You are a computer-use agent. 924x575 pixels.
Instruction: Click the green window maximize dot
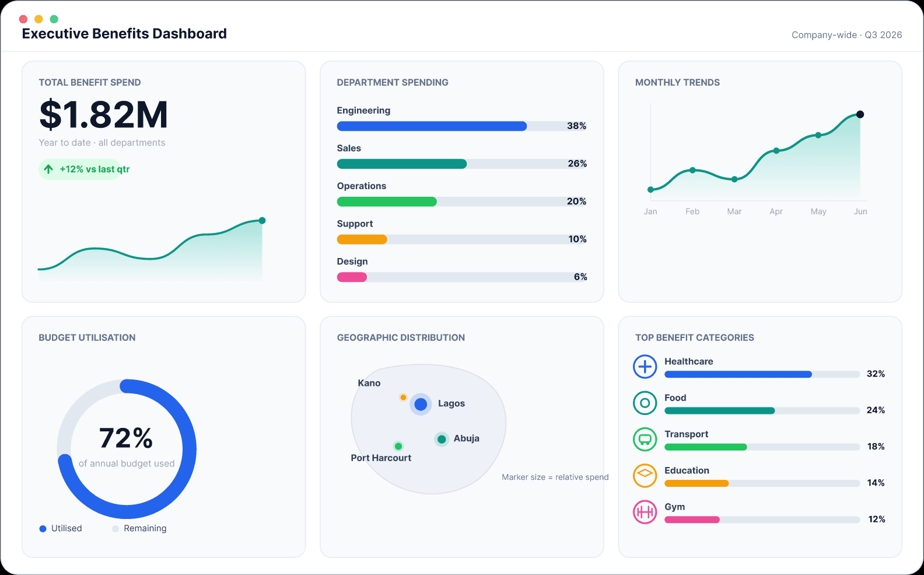[54, 19]
